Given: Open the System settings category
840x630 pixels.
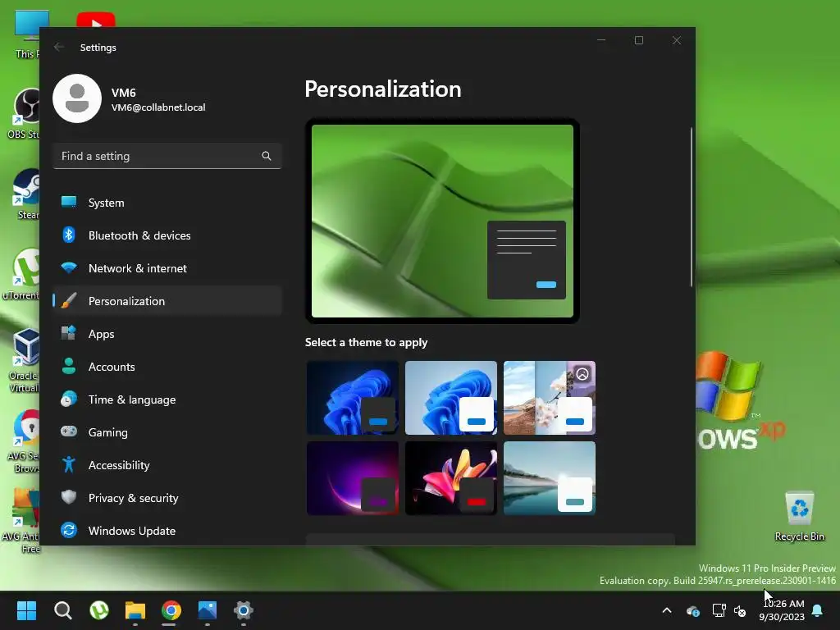Looking at the screenshot, I should click(x=167, y=203).
